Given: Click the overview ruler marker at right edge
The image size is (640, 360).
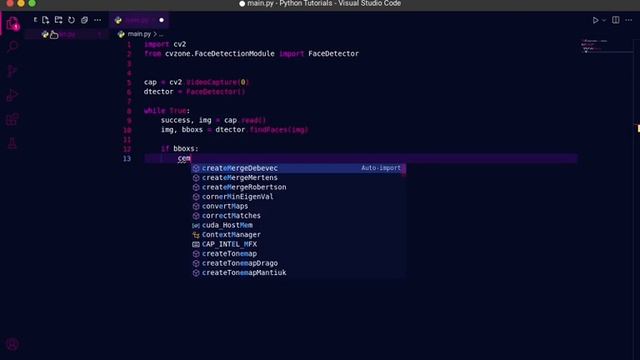Looking at the screenshot, I should pyautogui.click(x=638, y=129).
